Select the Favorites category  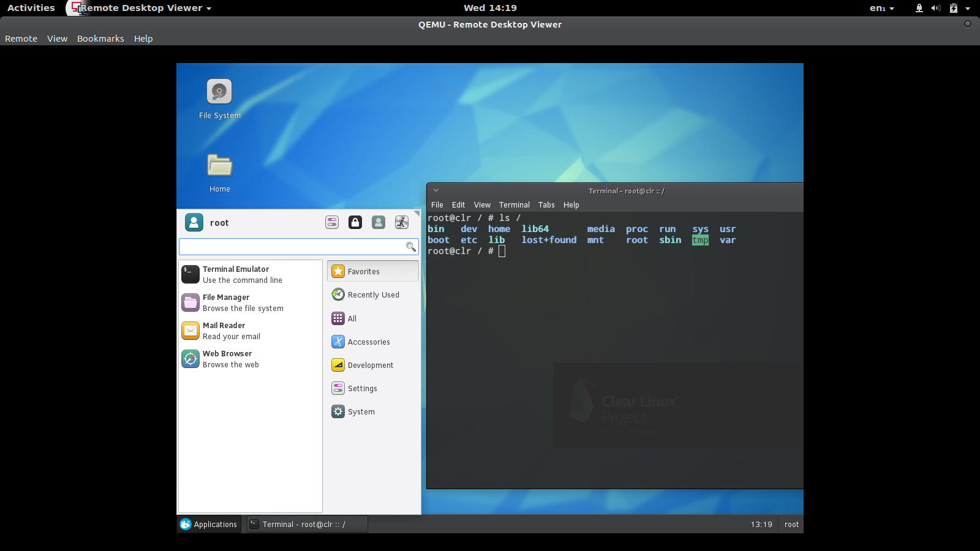[373, 271]
